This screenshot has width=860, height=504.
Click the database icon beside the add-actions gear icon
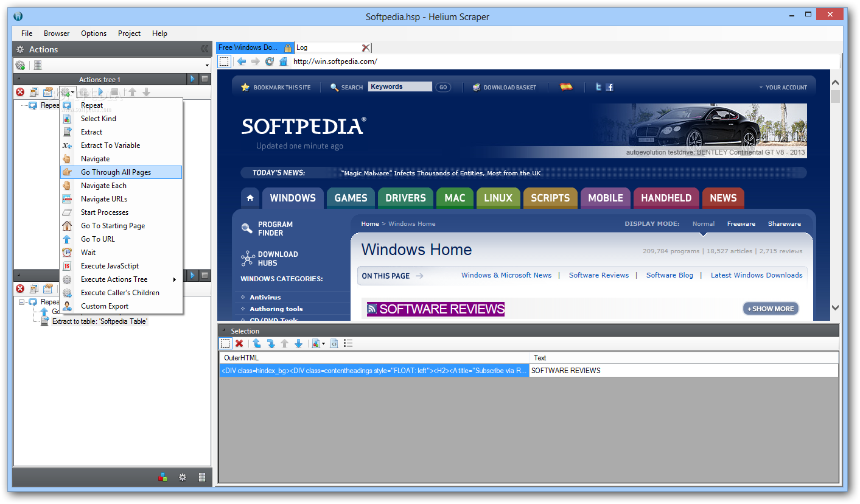coord(37,65)
